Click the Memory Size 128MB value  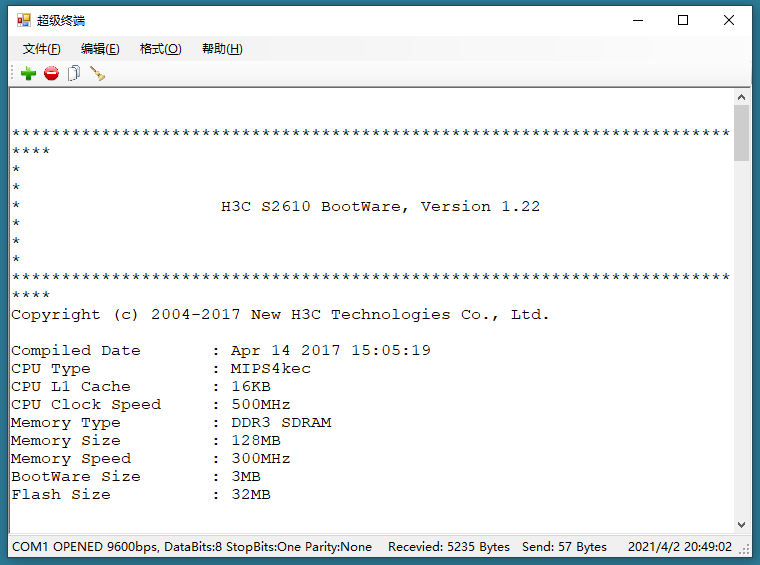click(256, 440)
